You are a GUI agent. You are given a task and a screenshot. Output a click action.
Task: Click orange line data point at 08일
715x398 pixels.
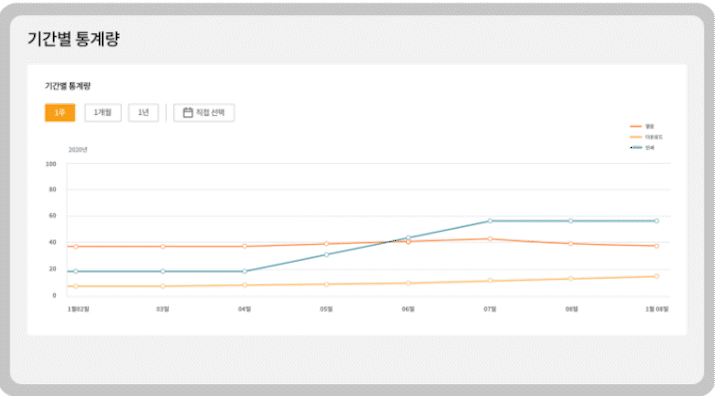571,244
